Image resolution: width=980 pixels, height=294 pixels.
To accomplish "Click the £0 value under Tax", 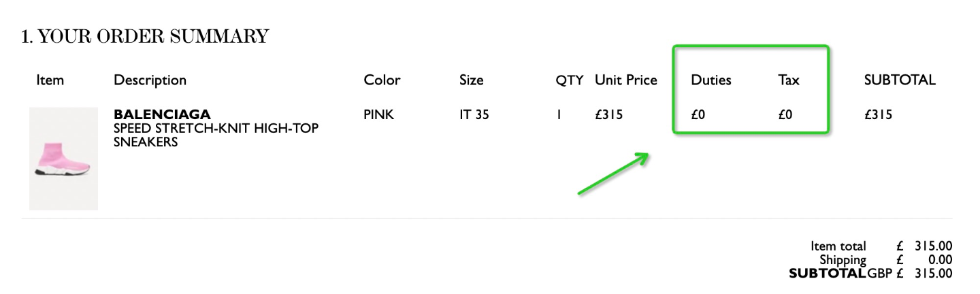I will point(786,114).
